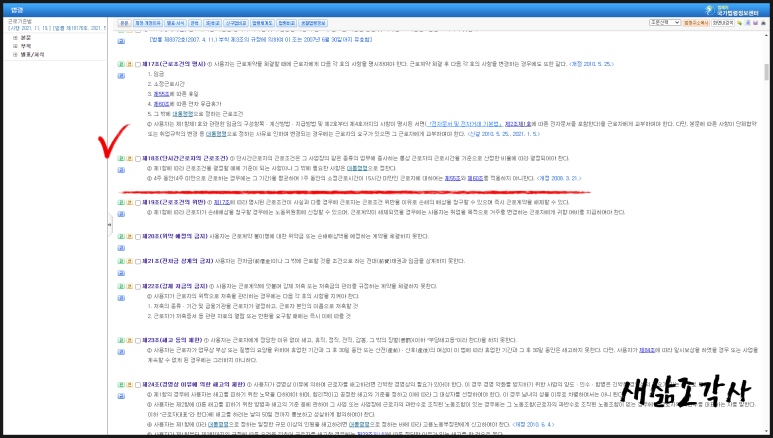Open the 3단비교 tab
The height and width of the screenshot is (438, 773).
pos(212,23)
